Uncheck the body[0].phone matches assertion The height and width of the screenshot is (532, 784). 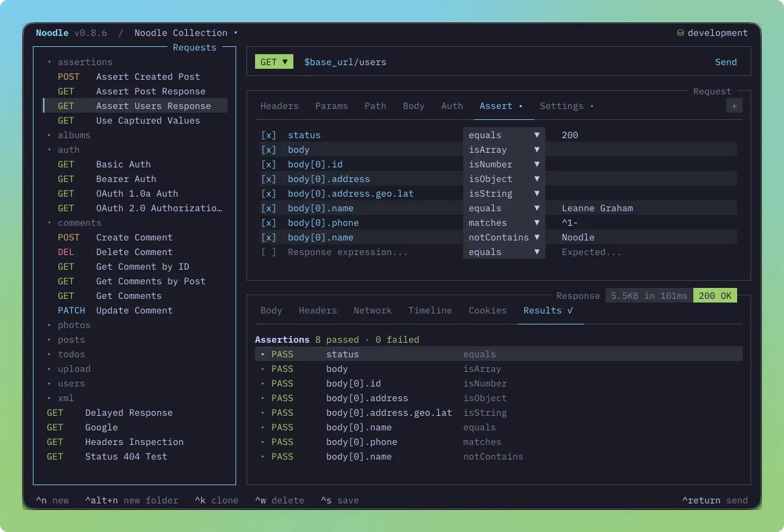click(268, 223)
